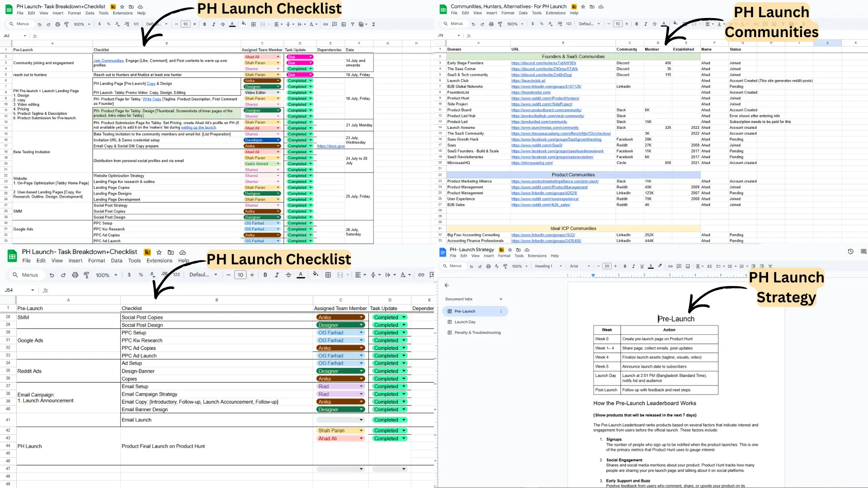
Task: Click the back arrow above Document tabs
Action: click(x=447, y=285)
